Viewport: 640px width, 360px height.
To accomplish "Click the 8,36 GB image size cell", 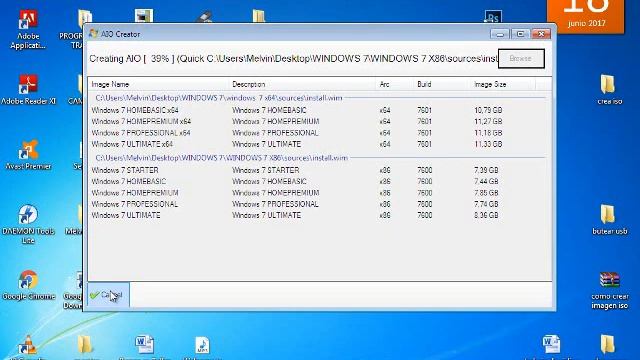I will click(x=486, y=216).
